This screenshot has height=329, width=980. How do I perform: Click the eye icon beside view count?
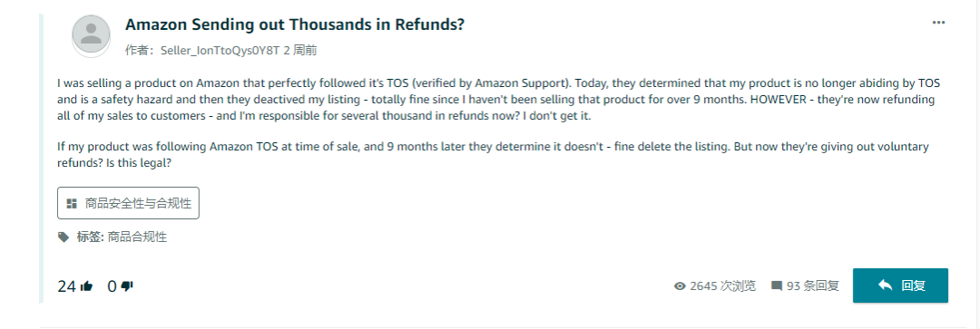pos(680,285)
